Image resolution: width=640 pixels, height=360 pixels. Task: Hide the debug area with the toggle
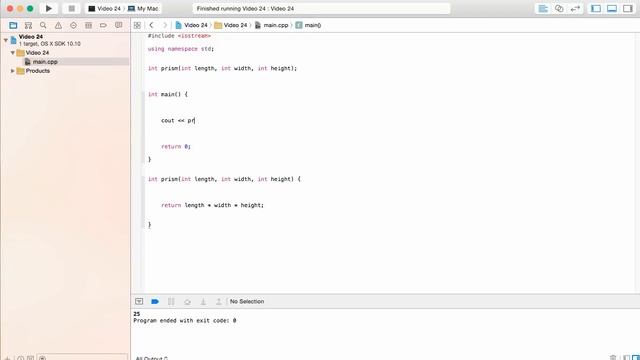[139, 302]
